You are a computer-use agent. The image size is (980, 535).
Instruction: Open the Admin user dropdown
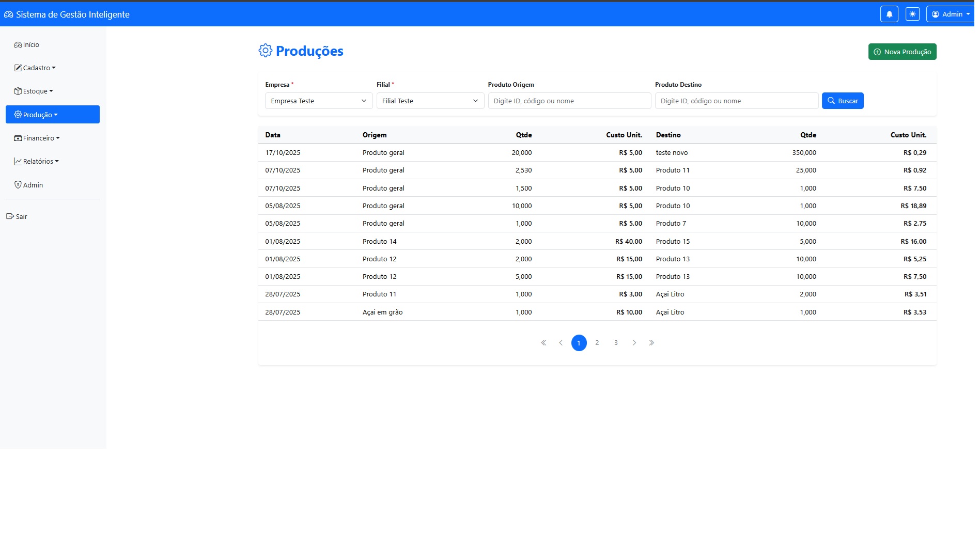click(951, 14)
